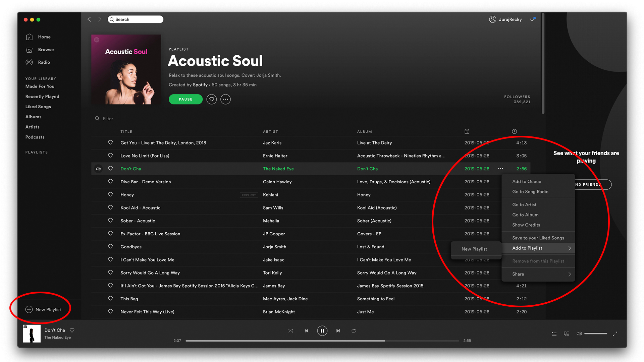
Task: Toggle repeat in the playback bar
Action: point(354,331)
